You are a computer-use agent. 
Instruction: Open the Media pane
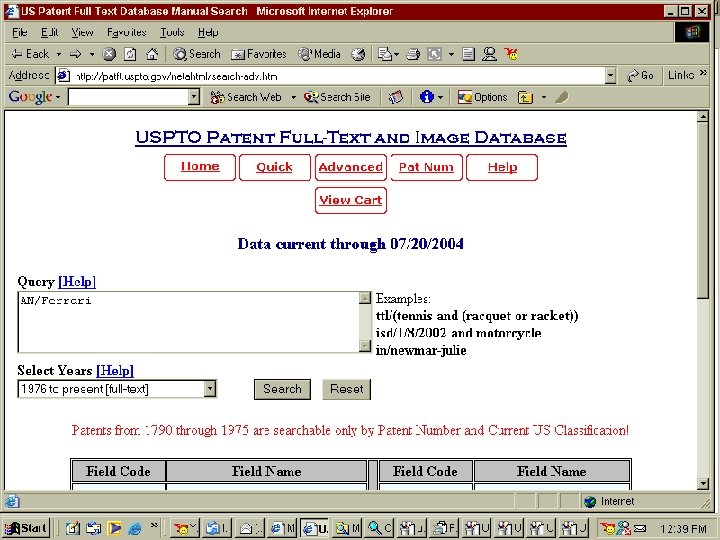point(320,54)
